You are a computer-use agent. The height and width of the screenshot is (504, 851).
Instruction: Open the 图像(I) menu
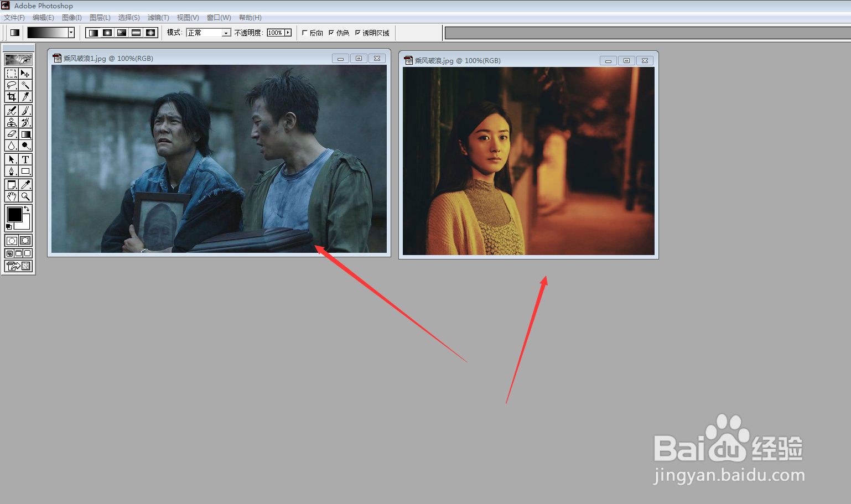pos(72,18)
